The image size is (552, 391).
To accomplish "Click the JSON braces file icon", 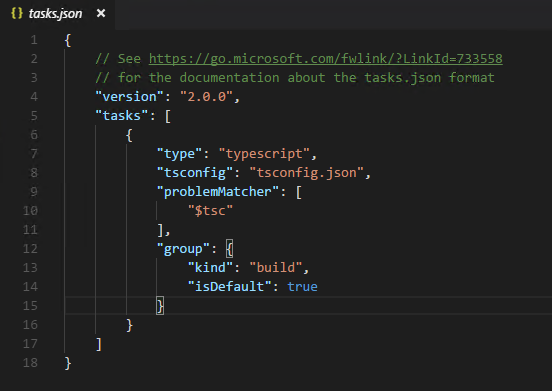I will click(x=17, y=13).
